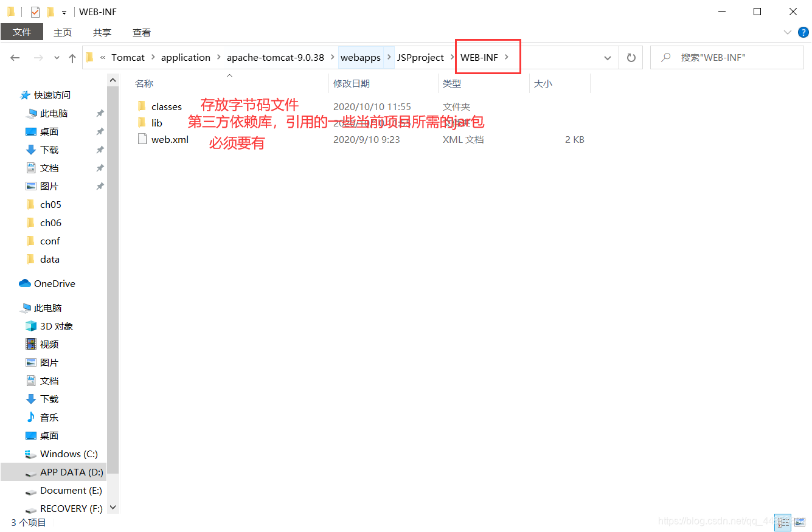Click the Properties quick access icon
812x532 pixels.
[35, 12]
